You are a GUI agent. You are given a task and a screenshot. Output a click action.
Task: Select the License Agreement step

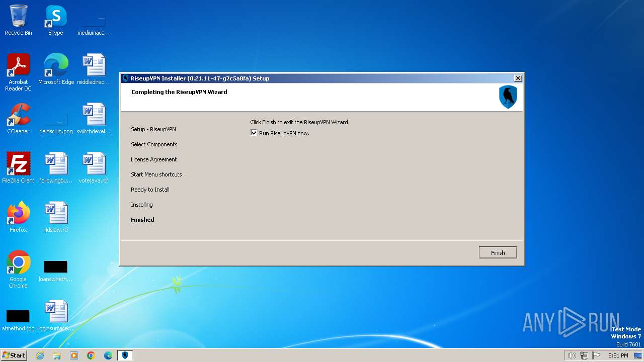tap(154, 159)
